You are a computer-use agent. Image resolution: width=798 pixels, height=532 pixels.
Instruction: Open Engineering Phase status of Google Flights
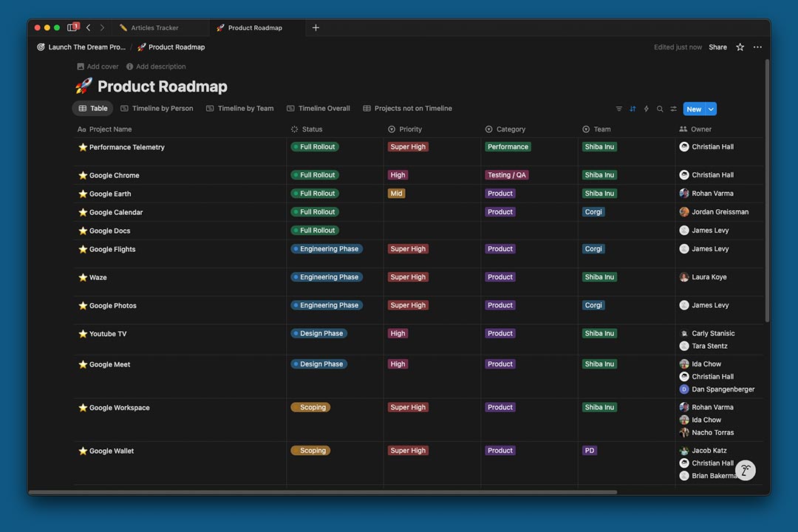[327, 249]
